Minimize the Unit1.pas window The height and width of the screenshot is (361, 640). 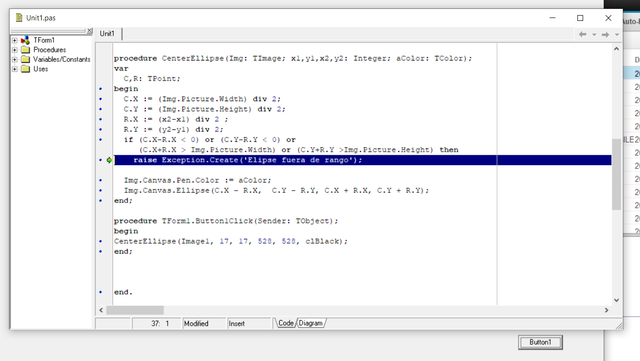(552, 18)
